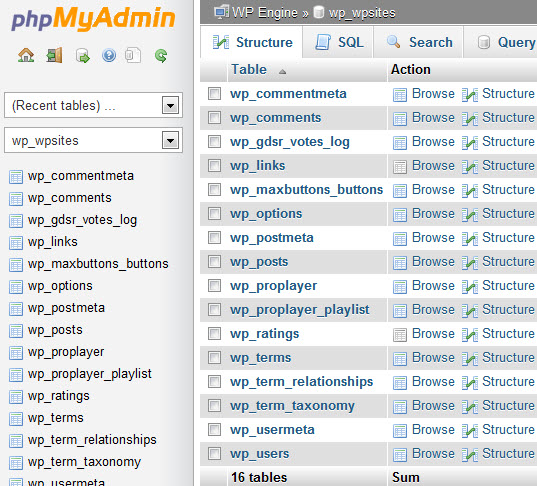Open the query window icon

[83, 55]
